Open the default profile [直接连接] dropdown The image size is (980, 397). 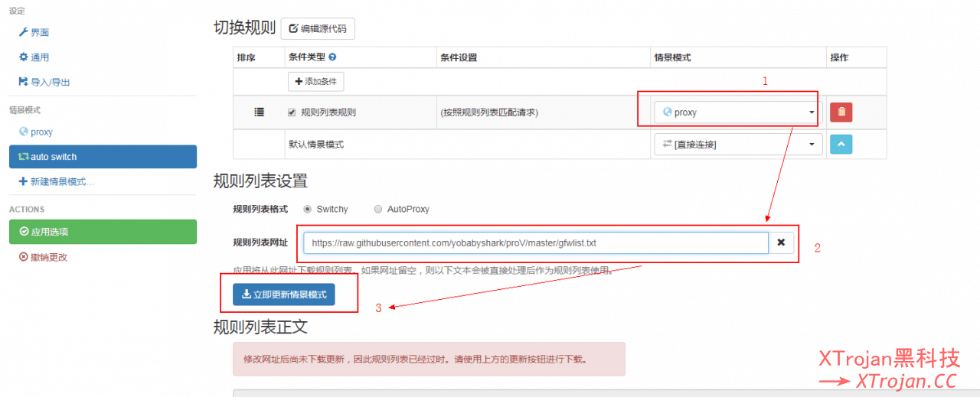738,145
